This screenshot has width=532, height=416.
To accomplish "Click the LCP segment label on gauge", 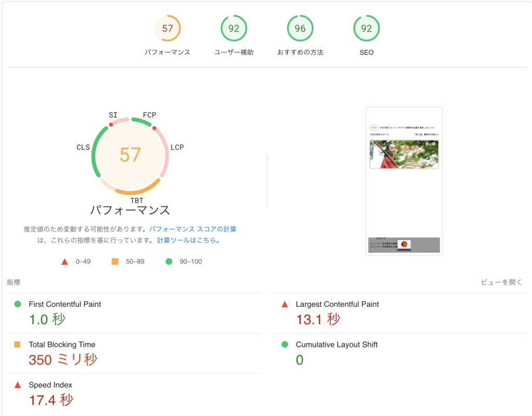I will coord(177,147).
